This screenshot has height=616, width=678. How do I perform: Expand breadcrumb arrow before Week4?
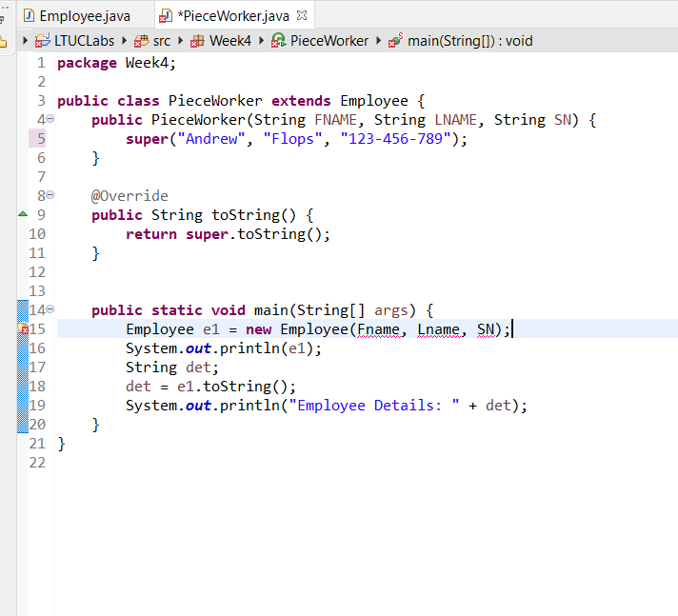[x=181, y=41]
